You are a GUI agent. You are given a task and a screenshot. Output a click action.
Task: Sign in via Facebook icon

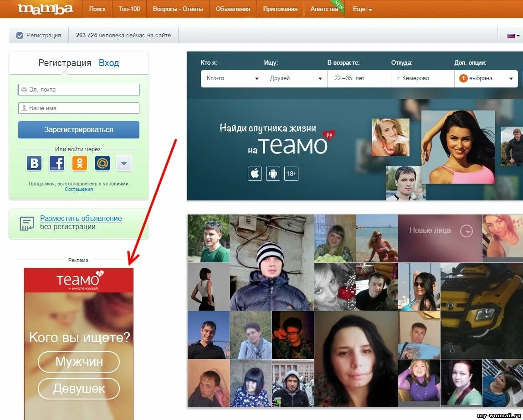pos(57,163)
